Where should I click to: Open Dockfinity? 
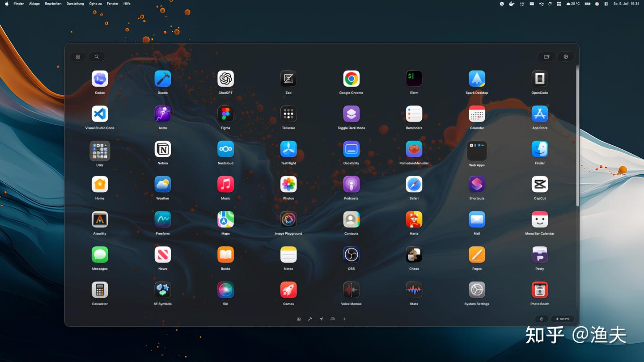(351, 149)
